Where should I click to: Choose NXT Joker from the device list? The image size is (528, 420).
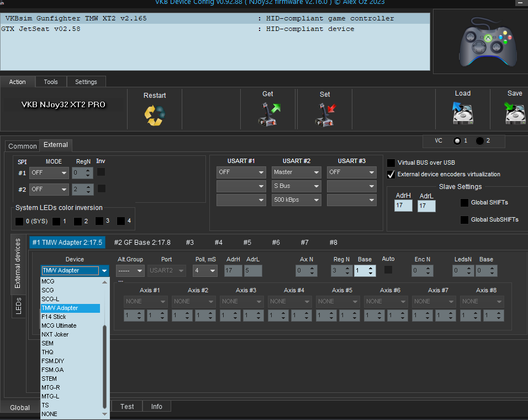[70, 334]
